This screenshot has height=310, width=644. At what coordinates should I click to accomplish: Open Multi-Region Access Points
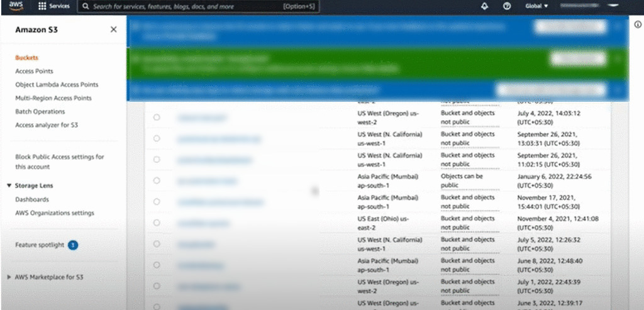tap(53, 98)
